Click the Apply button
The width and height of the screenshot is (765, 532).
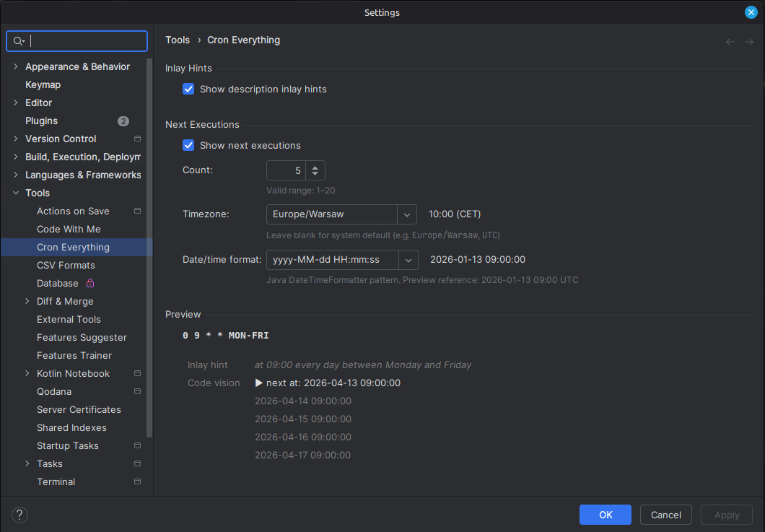point(727,515)
